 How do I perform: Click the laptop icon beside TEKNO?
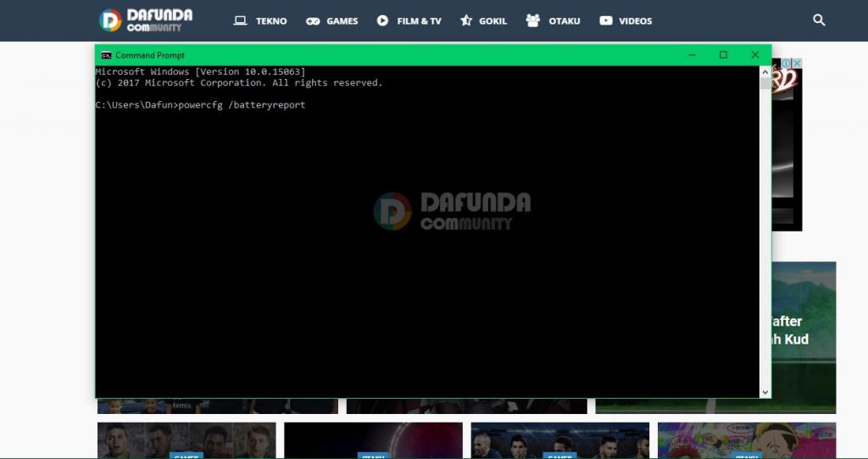coord(240,20)
